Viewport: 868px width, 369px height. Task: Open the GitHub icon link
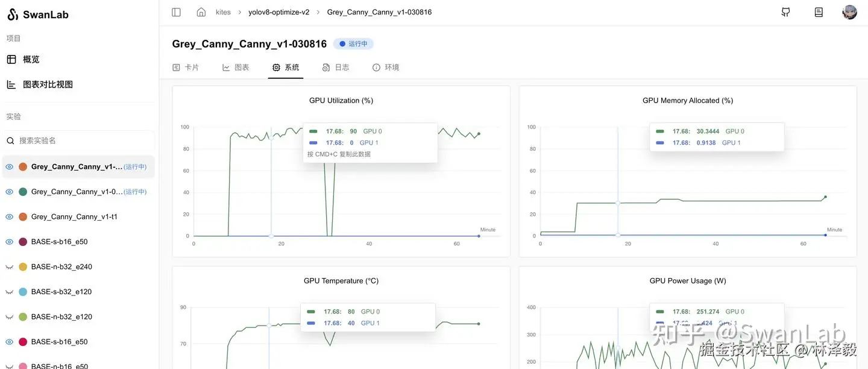786,12
